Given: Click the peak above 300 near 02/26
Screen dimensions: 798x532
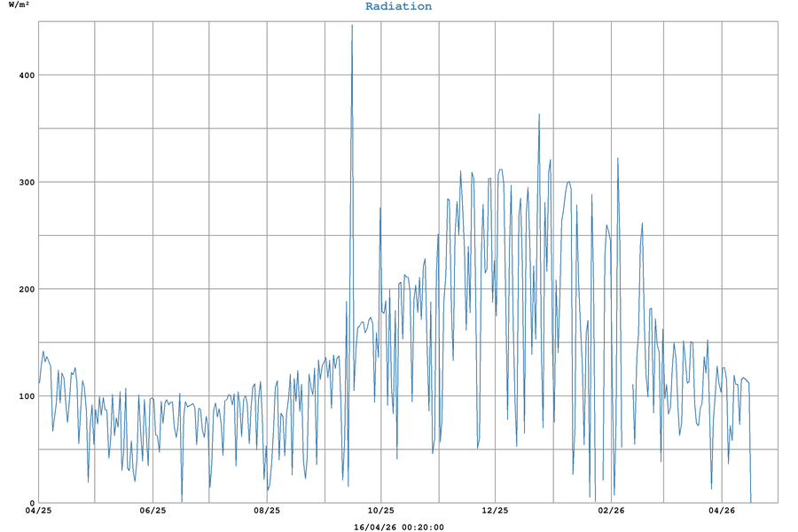Looking at the screenshot, I should [x=617, y=159].
